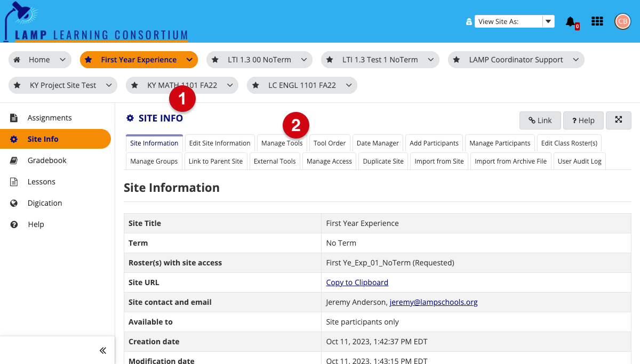This screenshot has width=640, height=364.
Task: Click the Digication globe icon in sidebar
Action: coord(14,203)
